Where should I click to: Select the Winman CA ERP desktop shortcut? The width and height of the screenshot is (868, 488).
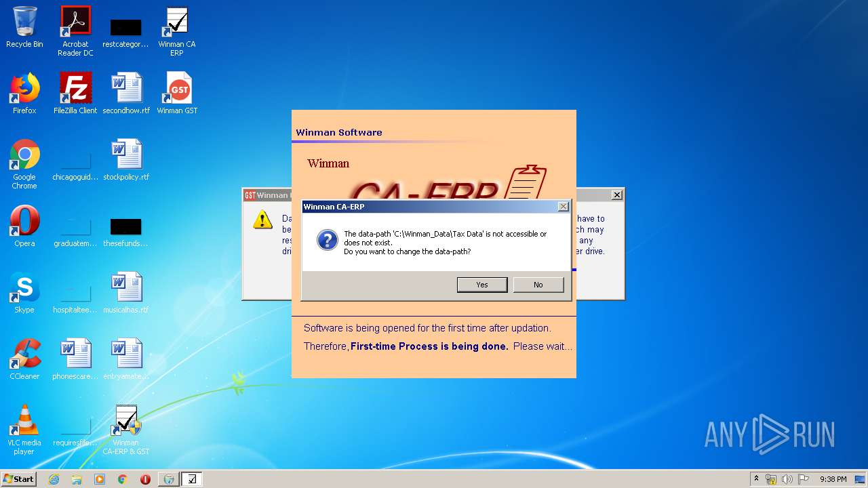point(176,31)
